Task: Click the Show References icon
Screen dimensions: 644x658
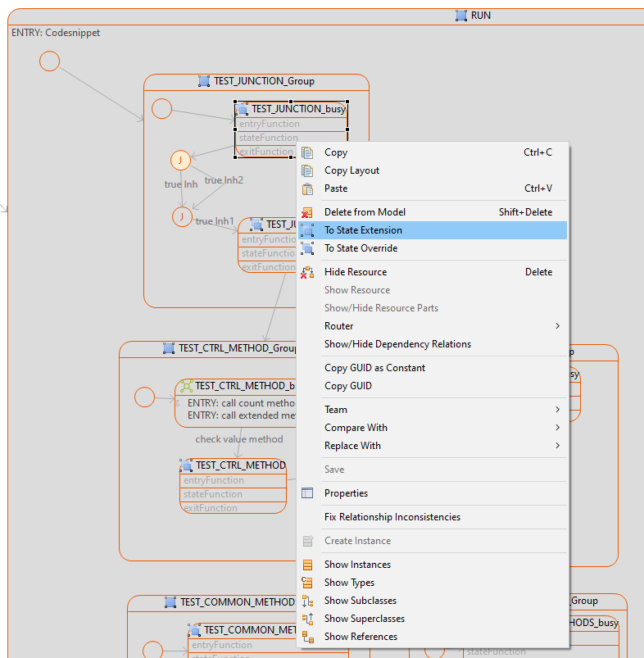Action: pos(307,637)
